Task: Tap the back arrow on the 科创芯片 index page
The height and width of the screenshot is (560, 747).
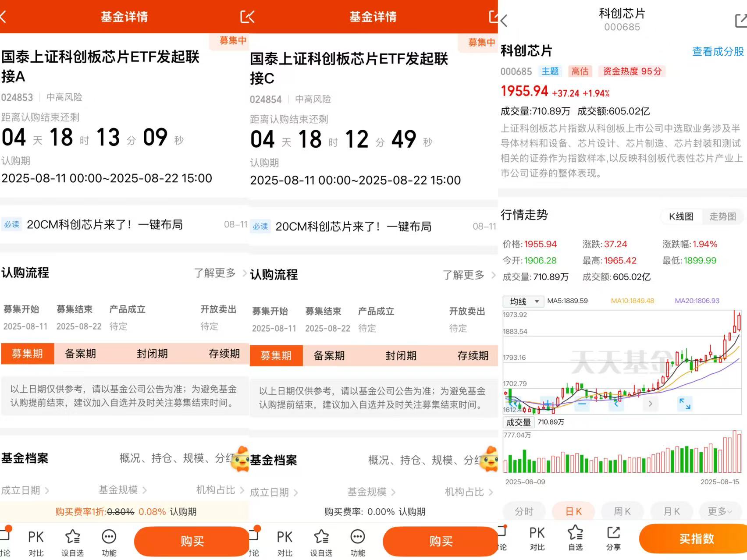Action: [504, 21]
